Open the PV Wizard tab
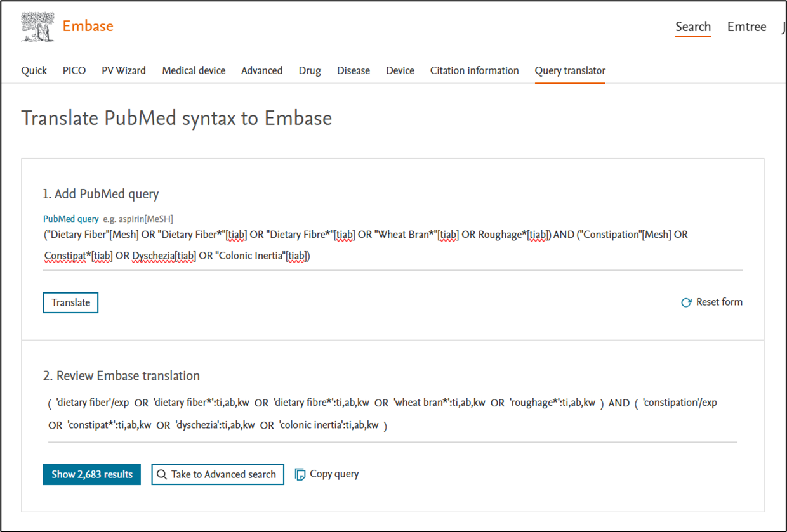The width and height of the screenshot is (787, 532). (x=124, y=70)
